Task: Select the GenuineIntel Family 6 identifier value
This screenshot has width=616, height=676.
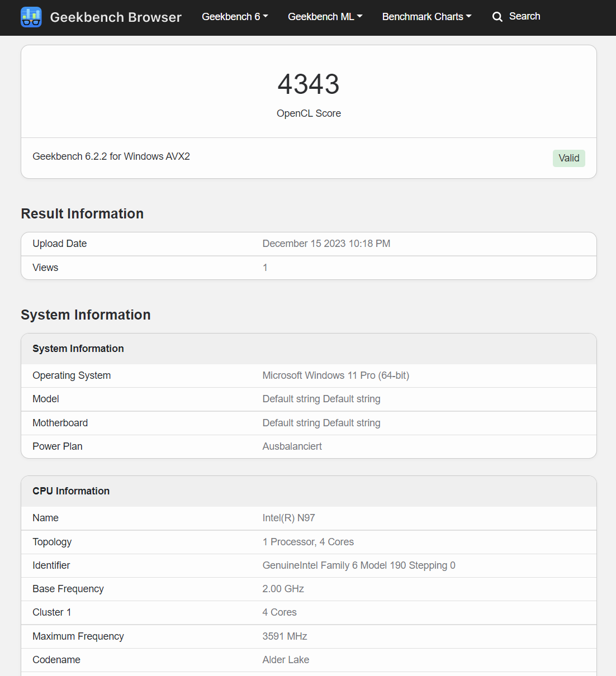Action: [x=359, y=565]
